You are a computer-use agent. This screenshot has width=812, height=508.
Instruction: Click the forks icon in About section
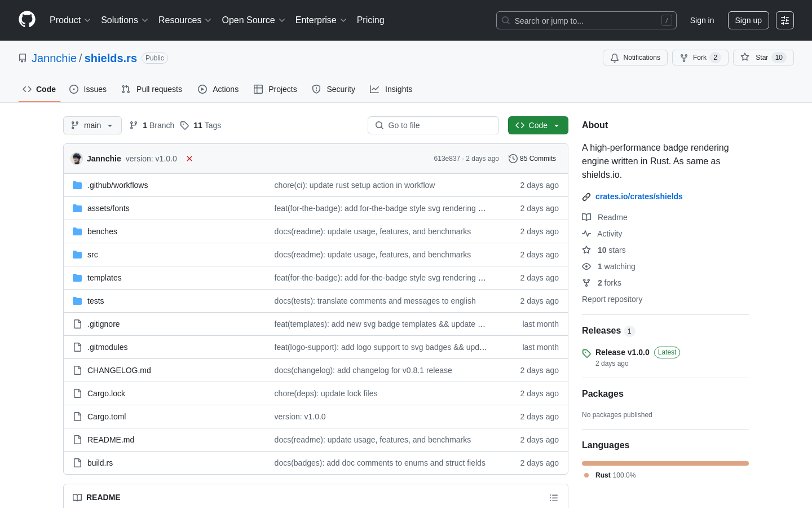click(586, 283)
